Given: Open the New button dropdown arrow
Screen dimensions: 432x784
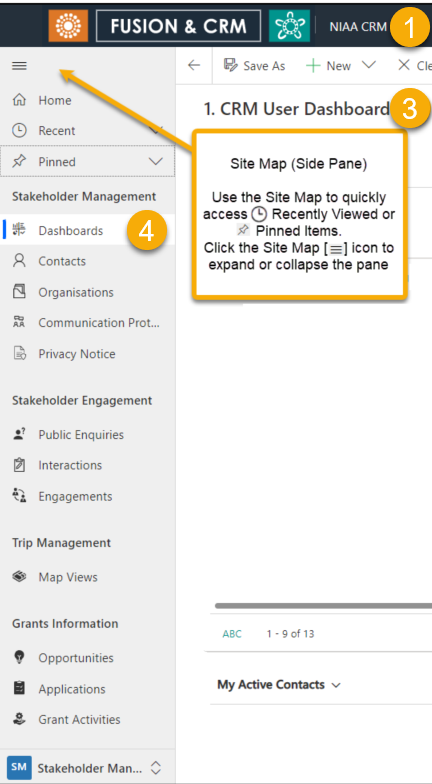Looking at the screenshot, I should pos(368,65).
